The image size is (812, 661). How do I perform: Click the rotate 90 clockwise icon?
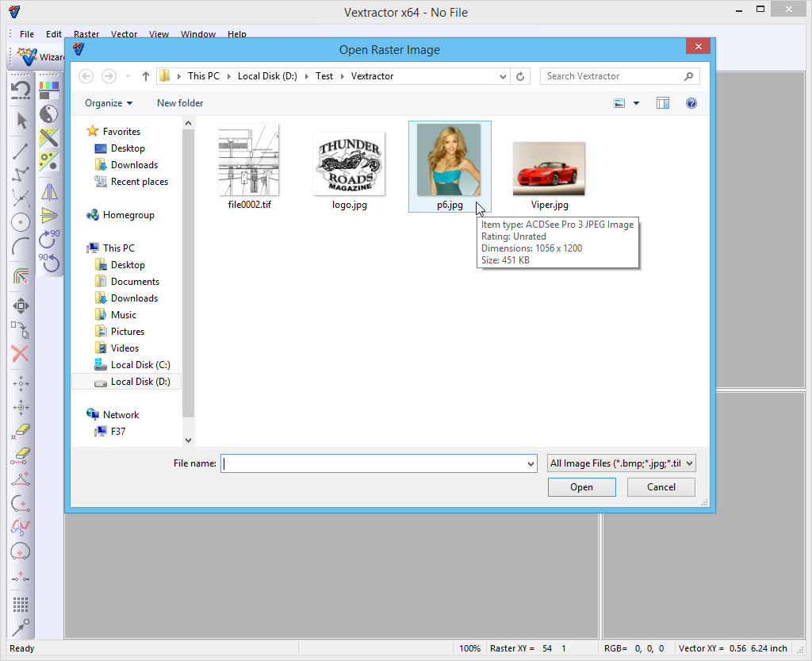coord(49,236)
